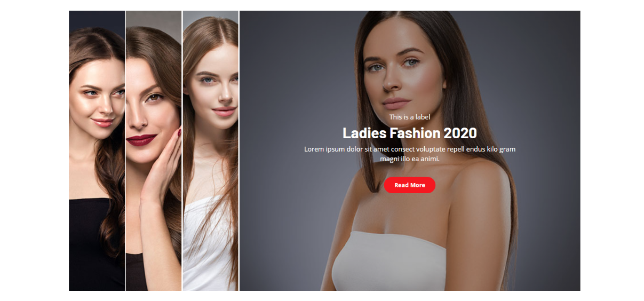This screenshot has width=644, height=301.
Task: Click the 'magni illo ea animi' text line
Action: coord(409,159)
